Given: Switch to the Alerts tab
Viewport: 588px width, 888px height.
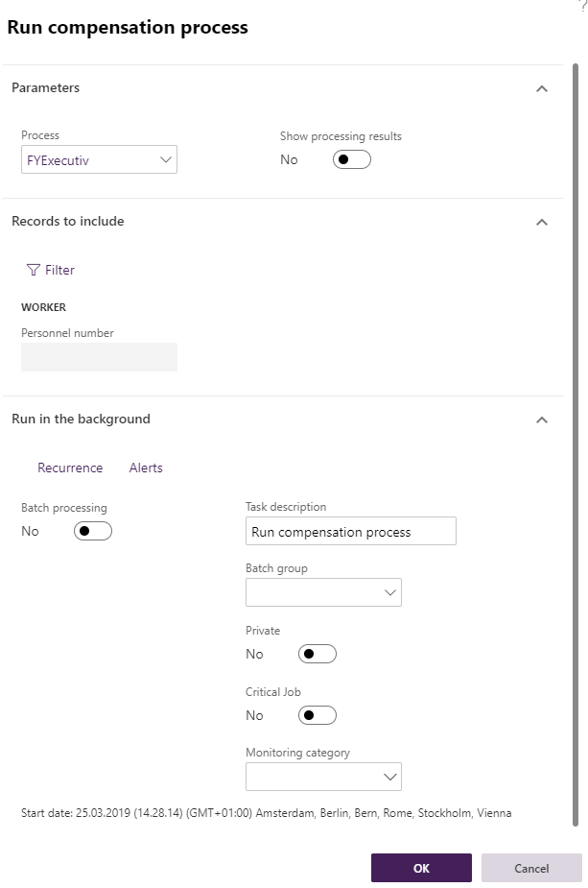Looking at the screenshot, I should tap(145, 468).
